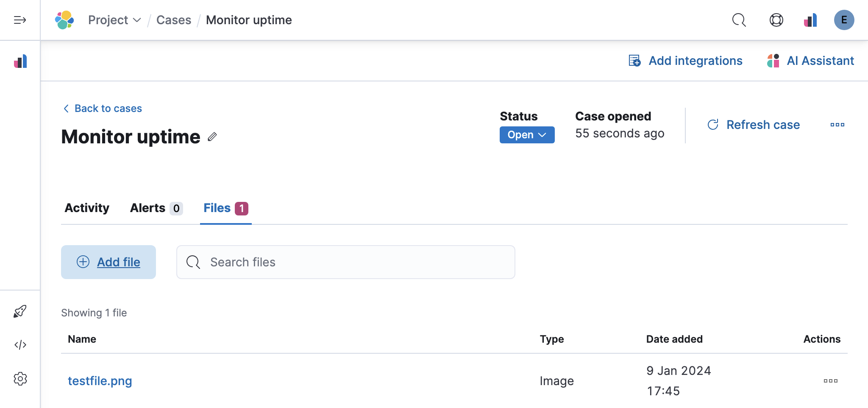Expand the side navigation menu

(20, 20)
